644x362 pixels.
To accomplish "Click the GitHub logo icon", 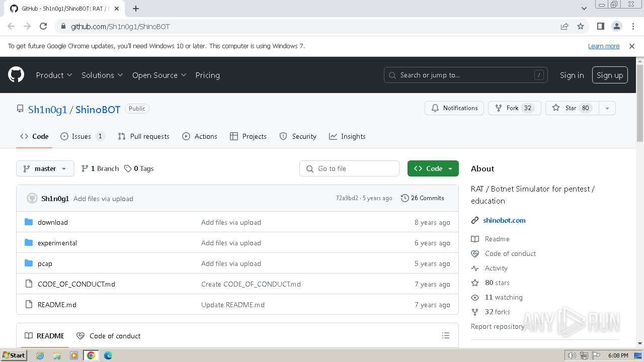I will [16, 75].
